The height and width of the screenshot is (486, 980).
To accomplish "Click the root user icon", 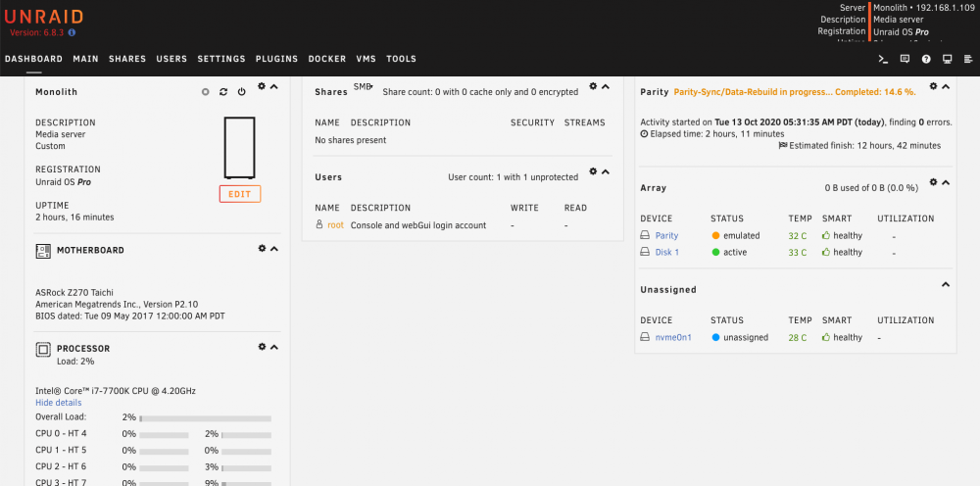I will click(319, 224).
